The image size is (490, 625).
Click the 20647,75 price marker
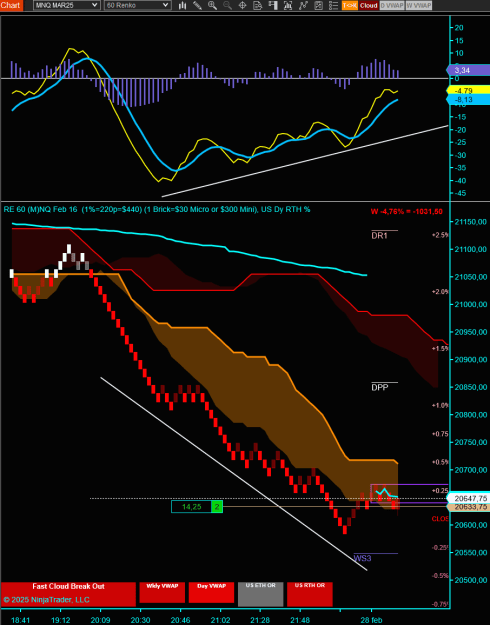click(468, 498)
